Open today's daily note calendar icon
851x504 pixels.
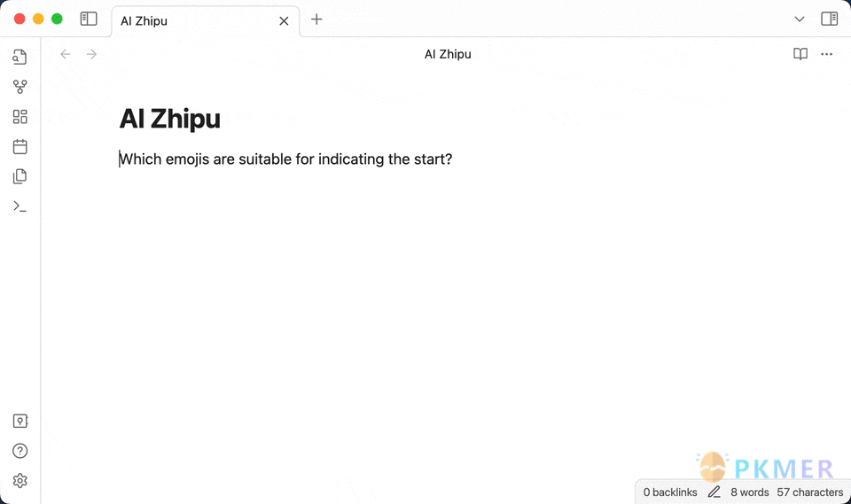coord(20,147)
